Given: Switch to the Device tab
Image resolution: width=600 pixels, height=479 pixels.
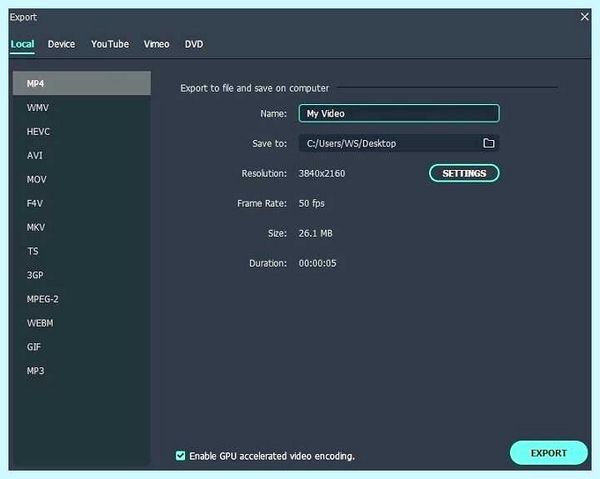Looking at the screenshot, I should click(61, 44).
